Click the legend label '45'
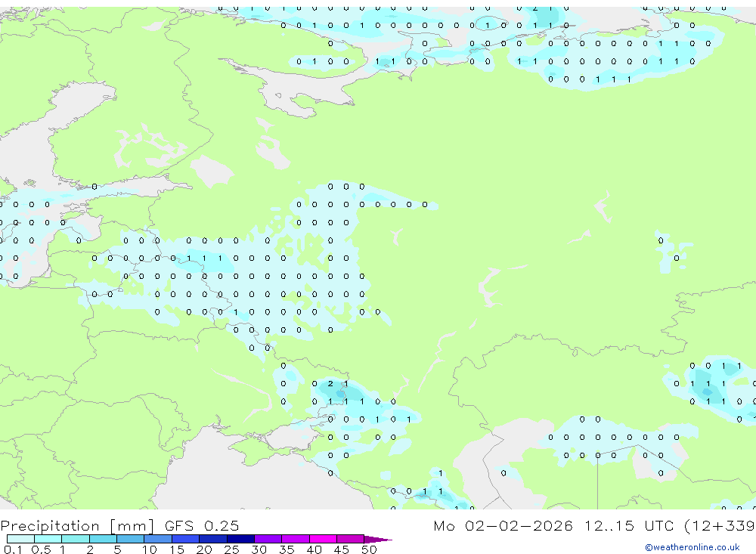The image size is (756, 554). point(342,549)
